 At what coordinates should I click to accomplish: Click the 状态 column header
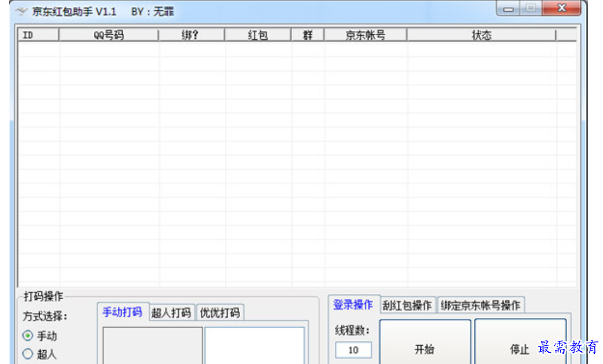coord(481,35)
